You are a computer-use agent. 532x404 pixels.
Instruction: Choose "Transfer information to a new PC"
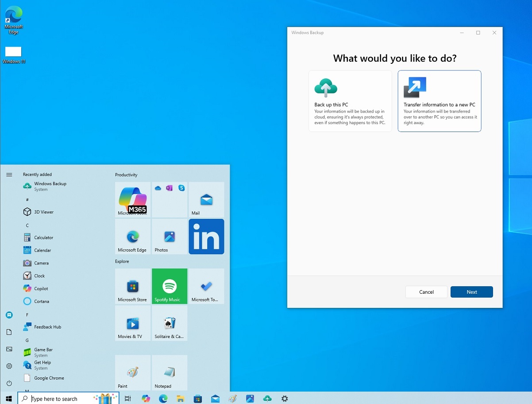coord(439,101)
